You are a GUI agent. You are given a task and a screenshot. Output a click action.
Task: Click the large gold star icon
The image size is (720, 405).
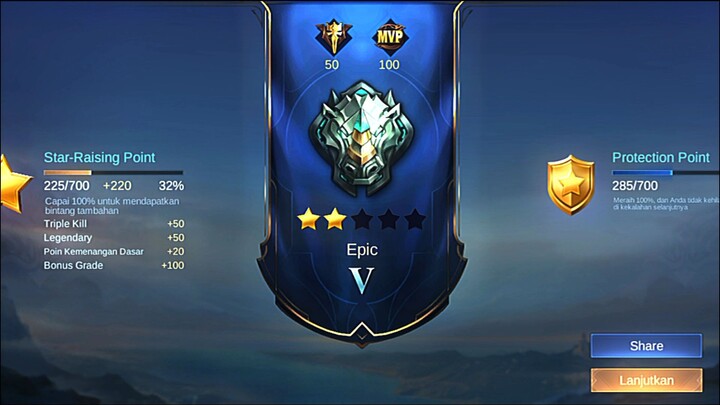click(14, 184)
